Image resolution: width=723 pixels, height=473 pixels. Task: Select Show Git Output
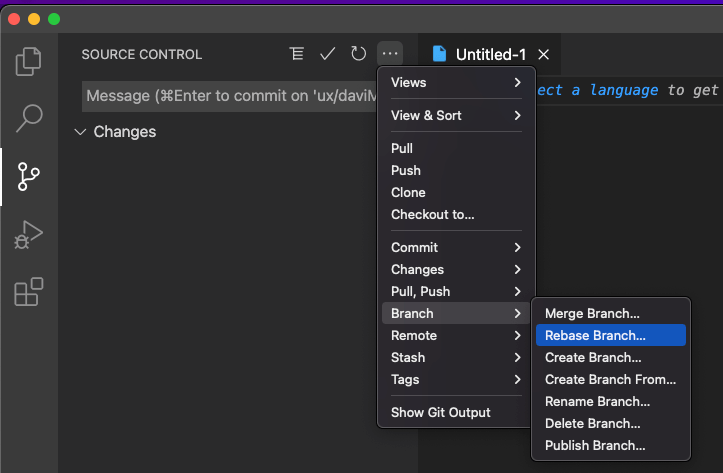(x=441, y=412)
